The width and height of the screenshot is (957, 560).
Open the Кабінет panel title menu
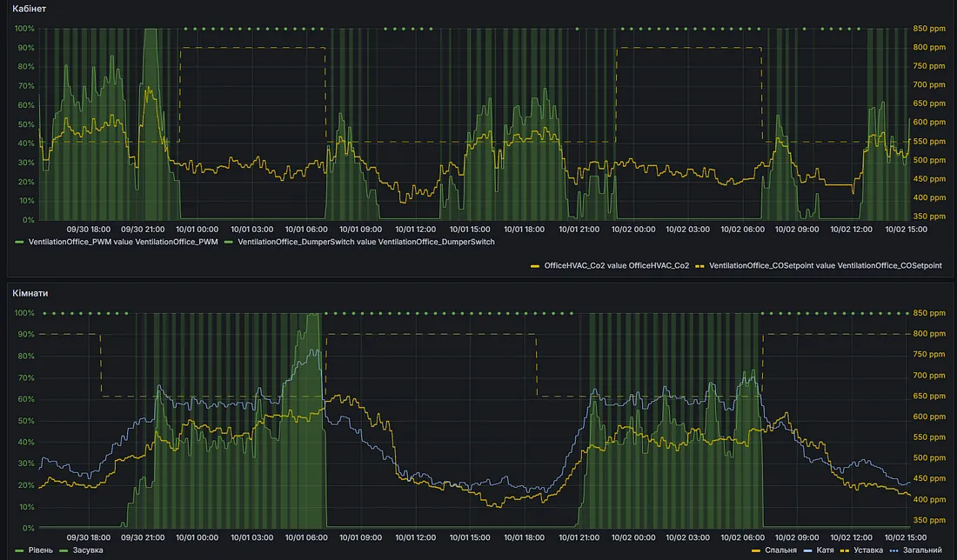point(30,9)
